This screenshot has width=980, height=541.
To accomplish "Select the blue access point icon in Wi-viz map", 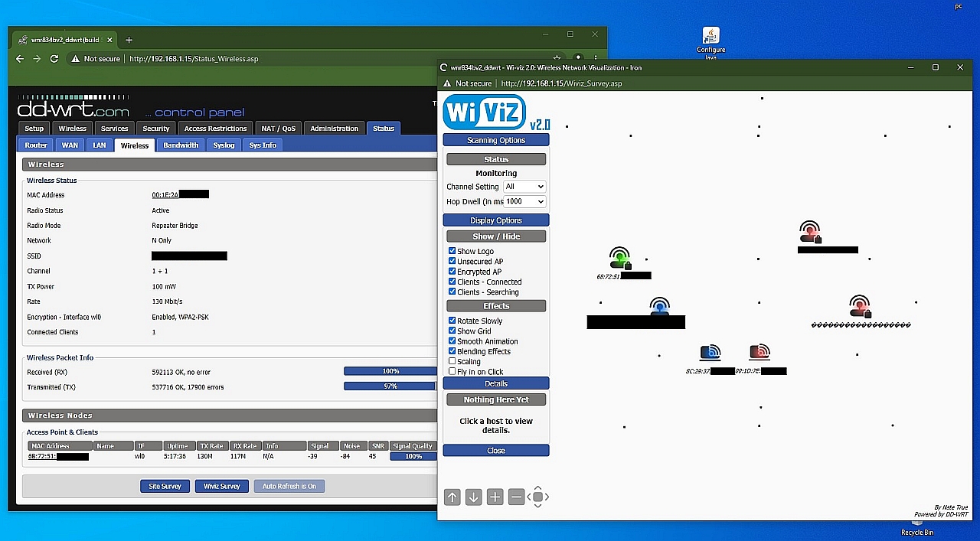I will pyautogui.click(x=659, y=307).
